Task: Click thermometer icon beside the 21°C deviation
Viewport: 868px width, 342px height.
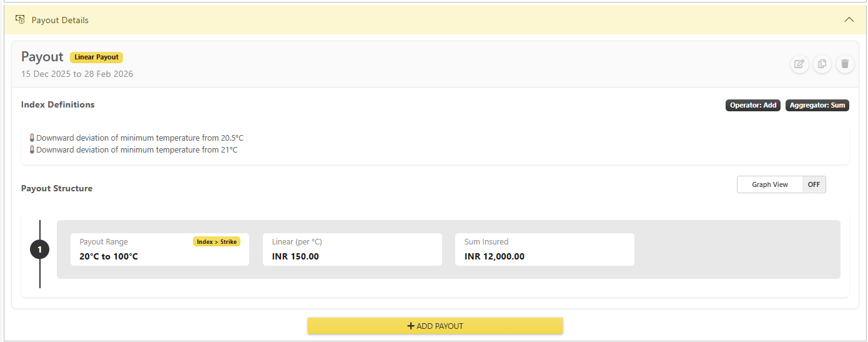Action: [x=32, y=150]
